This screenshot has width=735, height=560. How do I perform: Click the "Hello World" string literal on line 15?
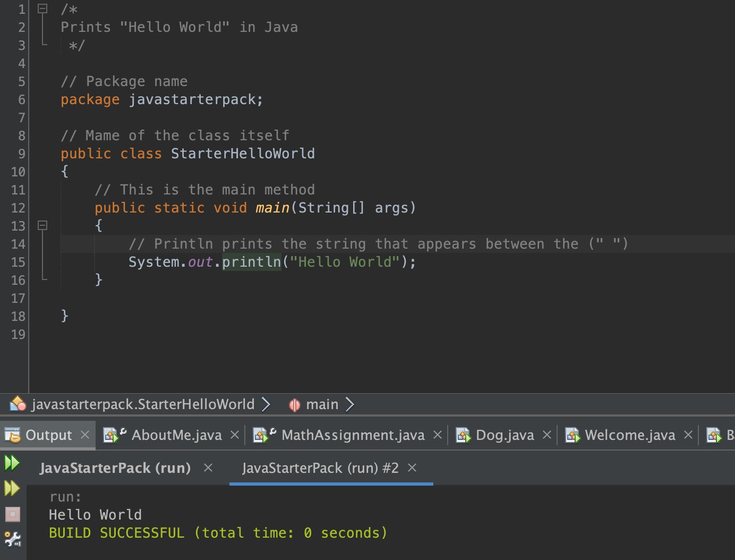point(345,262)
